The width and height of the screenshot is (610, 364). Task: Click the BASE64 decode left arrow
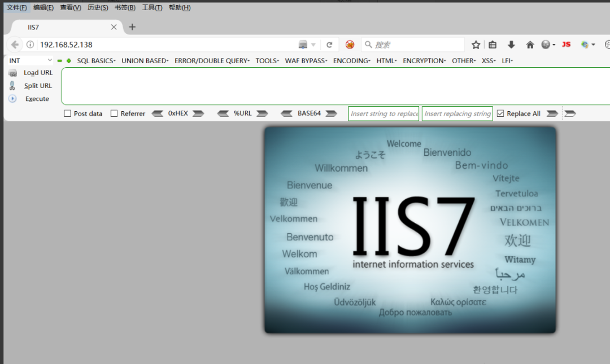287,113
